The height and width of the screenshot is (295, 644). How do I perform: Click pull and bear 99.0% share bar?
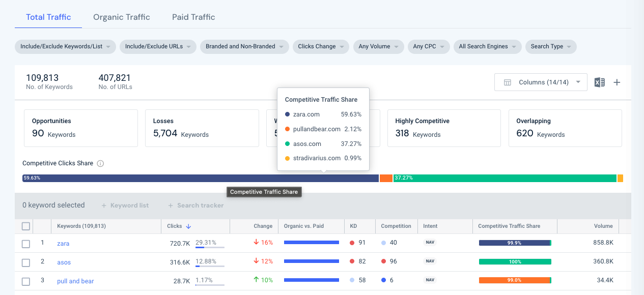515,281
